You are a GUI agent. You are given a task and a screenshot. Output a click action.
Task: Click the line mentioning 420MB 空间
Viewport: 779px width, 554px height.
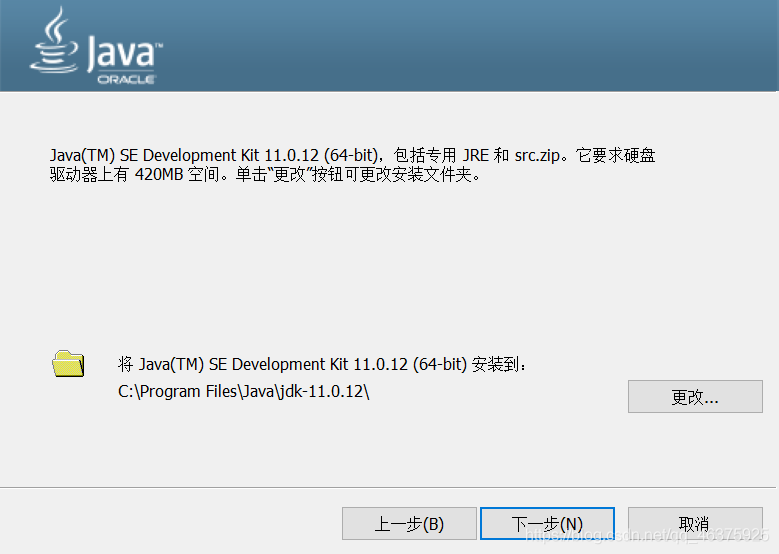pos(265,174)
